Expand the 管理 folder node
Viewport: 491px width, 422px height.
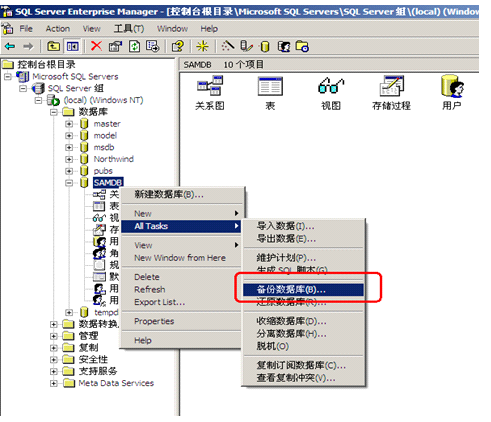click(x=54, y=336)
